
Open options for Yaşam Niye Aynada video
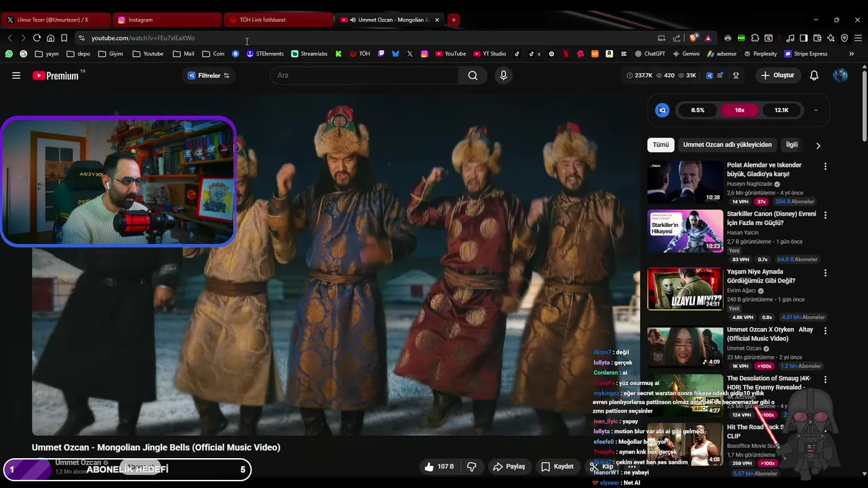825,273
